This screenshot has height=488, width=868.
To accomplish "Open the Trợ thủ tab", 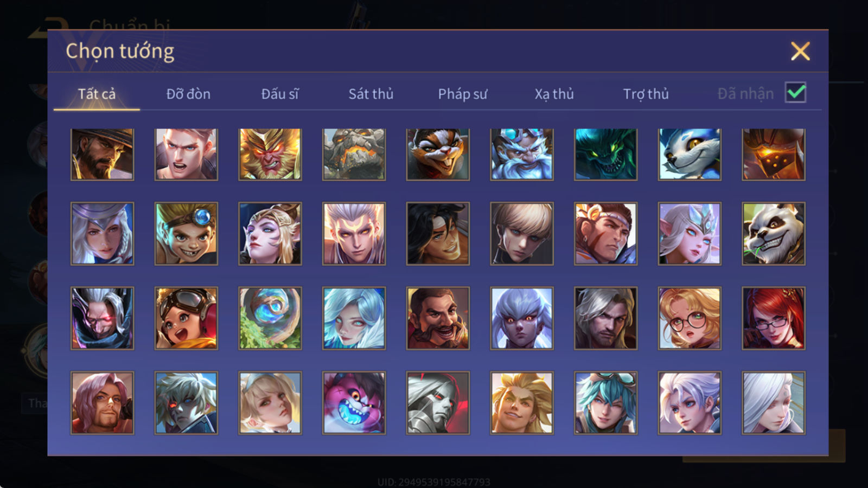I will coord(646,94).
